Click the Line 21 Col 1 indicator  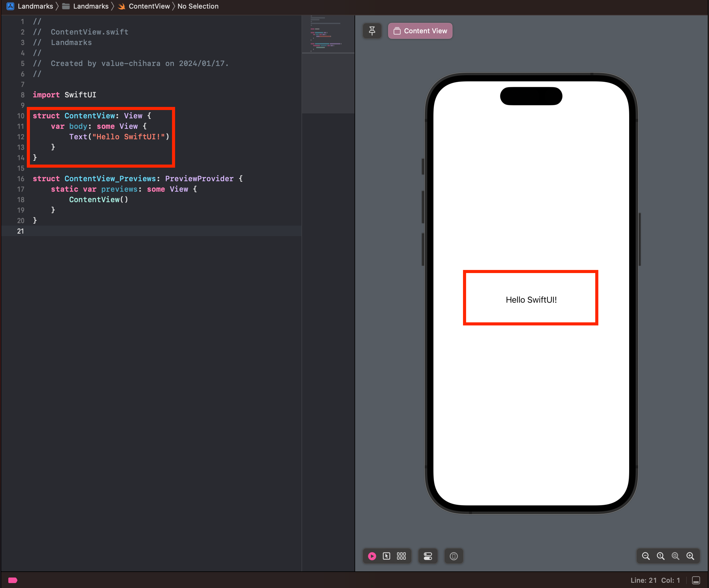point(655,580)
